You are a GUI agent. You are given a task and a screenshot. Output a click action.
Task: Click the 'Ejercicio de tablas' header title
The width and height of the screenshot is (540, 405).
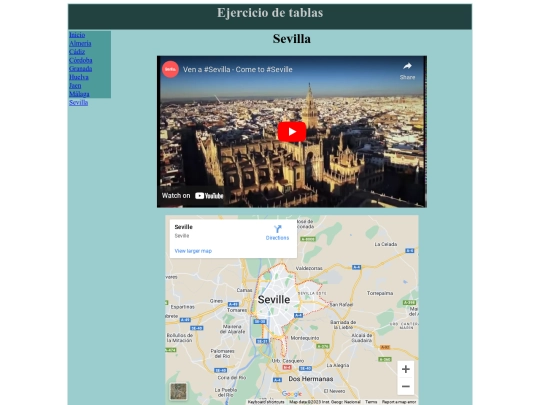(270, 13)
